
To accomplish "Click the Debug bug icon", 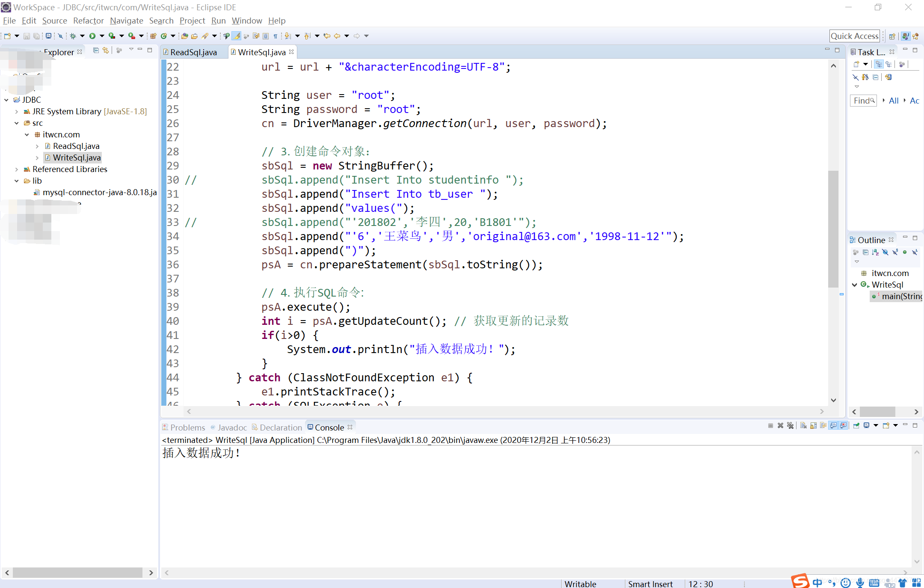I will point(73,36).
